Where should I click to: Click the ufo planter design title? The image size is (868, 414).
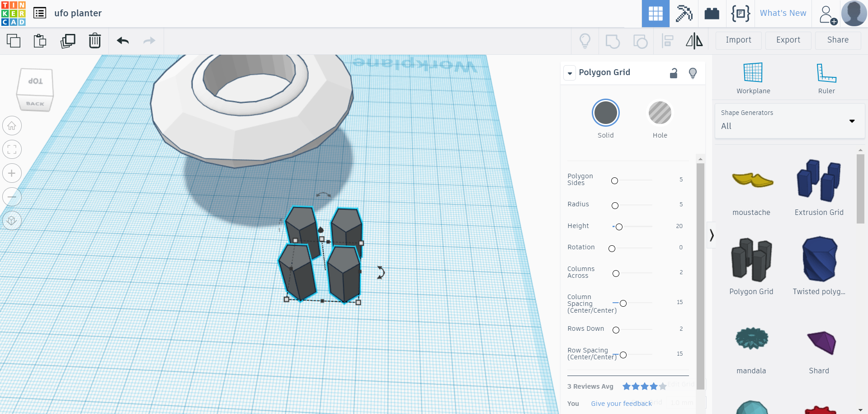click(x=78, y=13)
